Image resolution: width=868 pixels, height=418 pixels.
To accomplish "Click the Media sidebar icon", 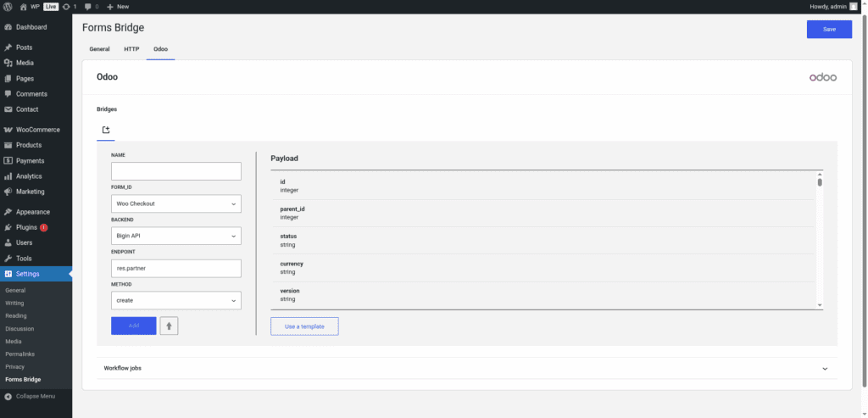I will pos(8,63).
